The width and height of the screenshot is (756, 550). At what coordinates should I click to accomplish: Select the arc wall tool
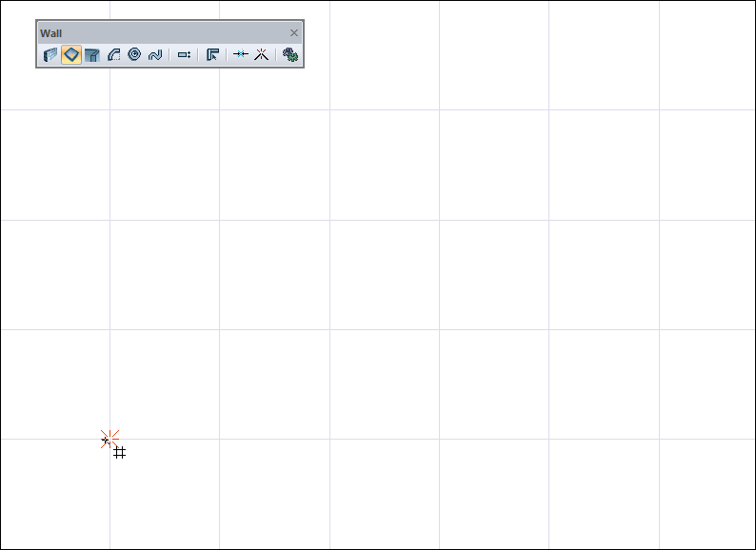(113, 54)
